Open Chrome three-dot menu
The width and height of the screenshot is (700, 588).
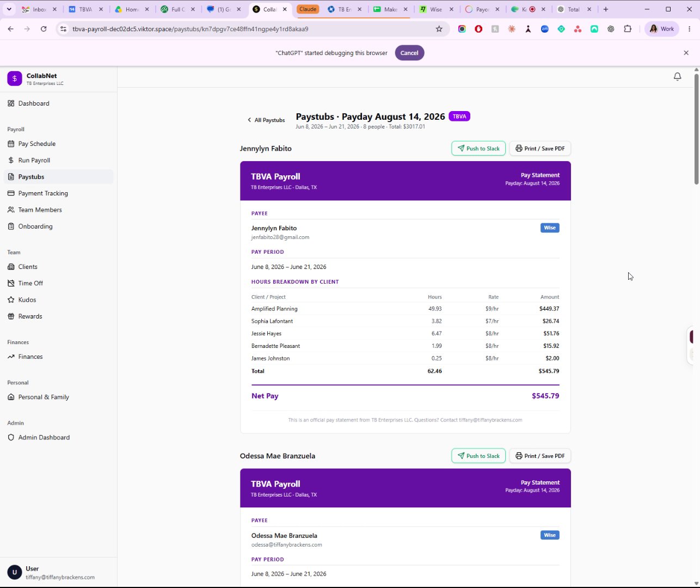click(x=689, y=29)
